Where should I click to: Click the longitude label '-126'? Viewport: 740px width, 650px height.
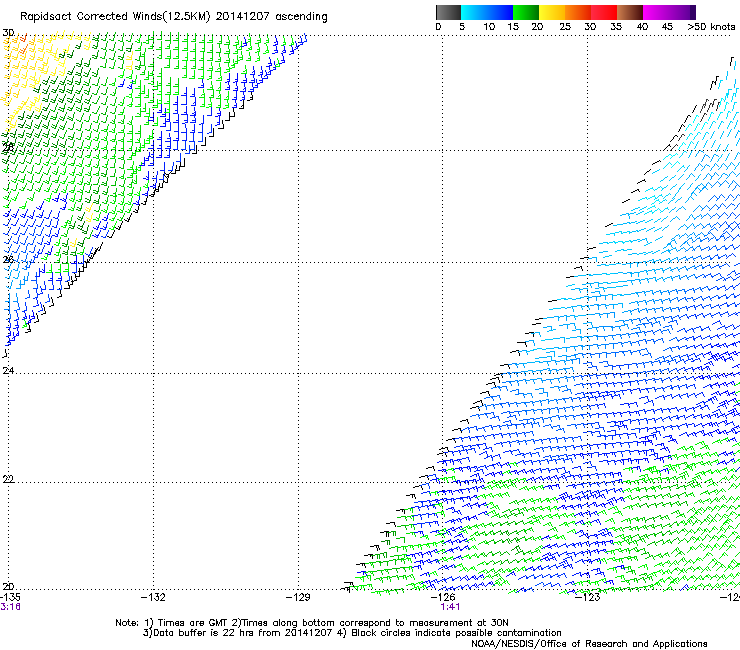click(443, 597)
